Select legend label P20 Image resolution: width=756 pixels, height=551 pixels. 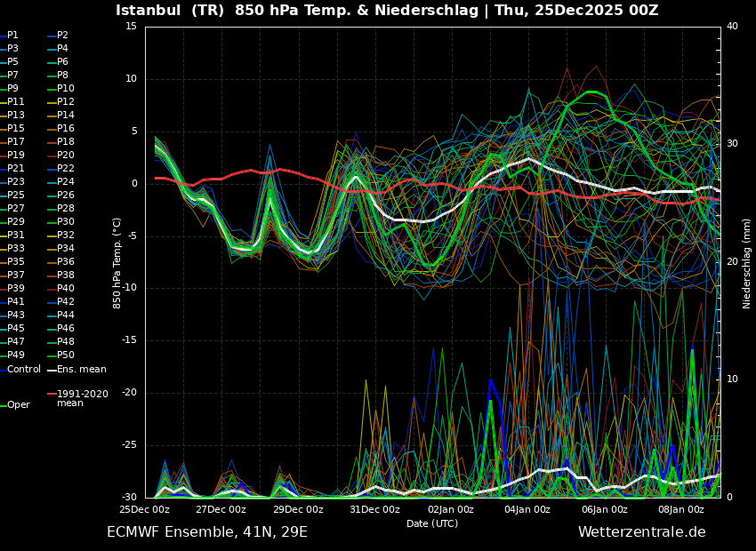(x=61, y=156)
